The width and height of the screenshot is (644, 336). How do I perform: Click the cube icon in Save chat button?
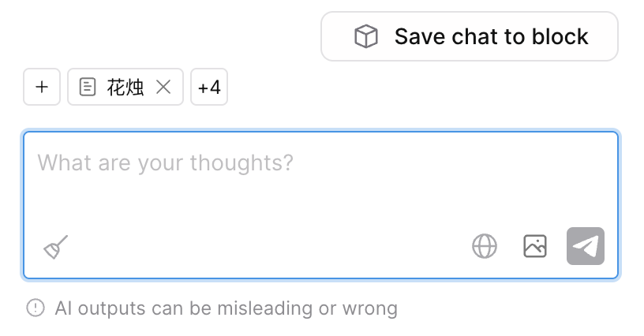point(365,36)
